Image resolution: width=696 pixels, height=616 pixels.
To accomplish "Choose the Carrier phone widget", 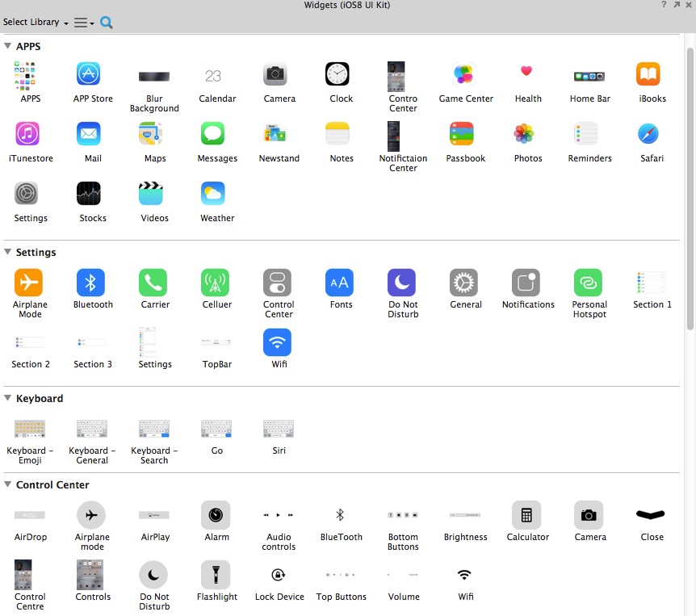I will (153, 283).
